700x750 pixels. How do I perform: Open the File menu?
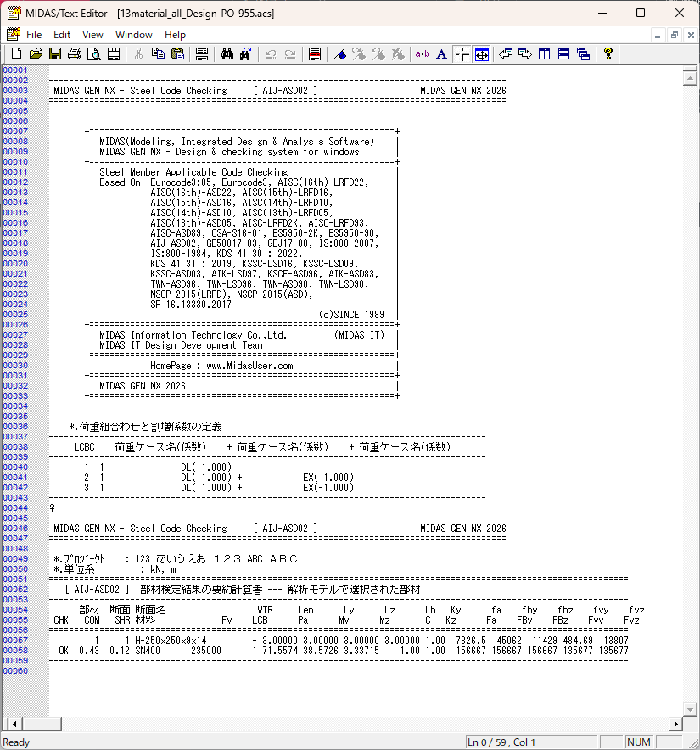[x=34, y=35]
